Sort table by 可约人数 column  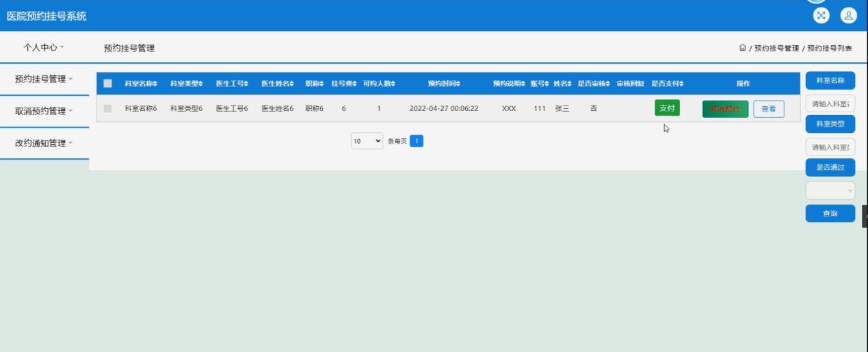pos(379,84)
